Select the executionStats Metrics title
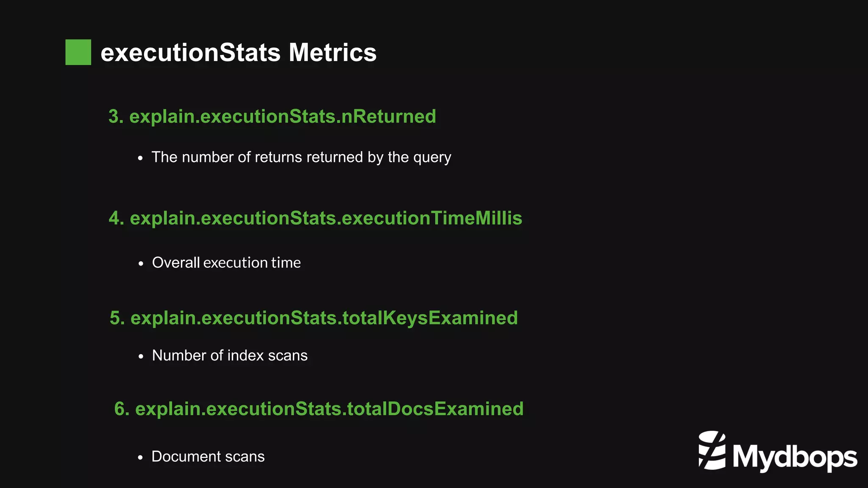This screenshot has height=488, width=868. pos(239,53)
